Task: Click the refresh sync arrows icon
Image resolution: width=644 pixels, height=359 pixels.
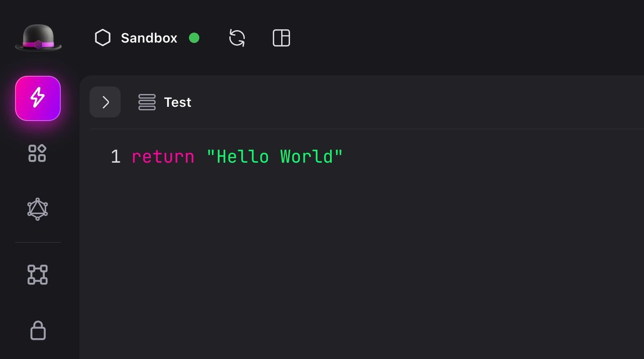Action: pyautogui.click(x=237, y=38)
